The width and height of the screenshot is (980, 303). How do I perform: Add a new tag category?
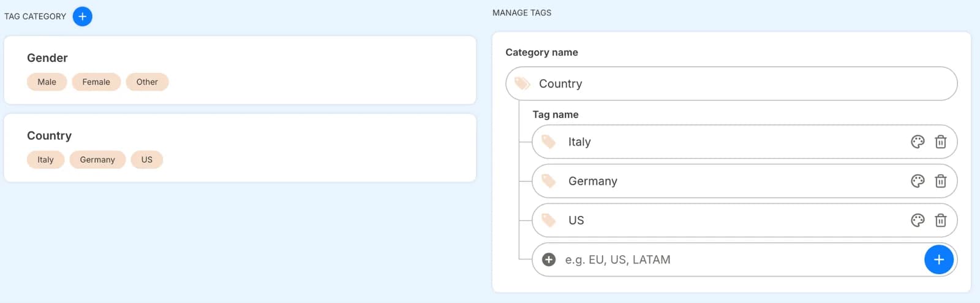pyautogui.click(x=82, y=17)
